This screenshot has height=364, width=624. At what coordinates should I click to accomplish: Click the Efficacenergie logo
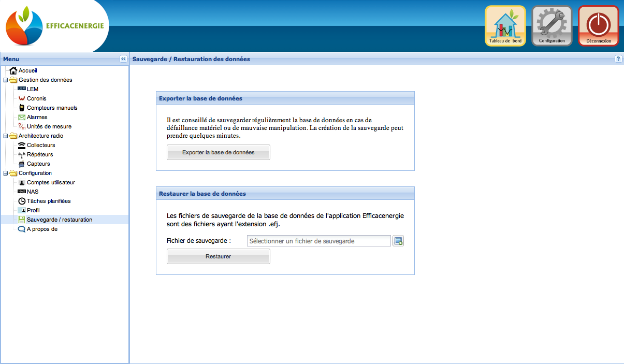tap(55, 26)
